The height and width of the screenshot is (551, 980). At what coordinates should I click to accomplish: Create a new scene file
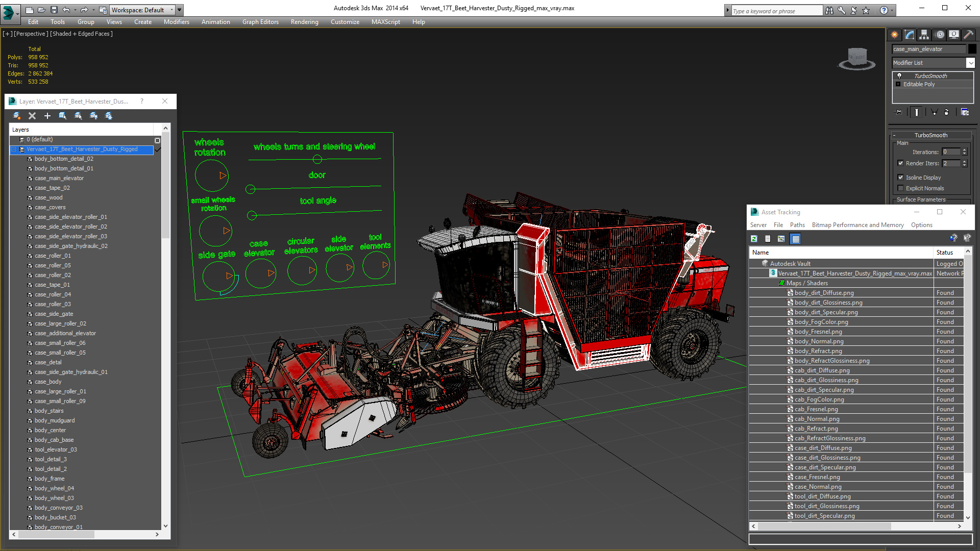(x=30, y=10)
